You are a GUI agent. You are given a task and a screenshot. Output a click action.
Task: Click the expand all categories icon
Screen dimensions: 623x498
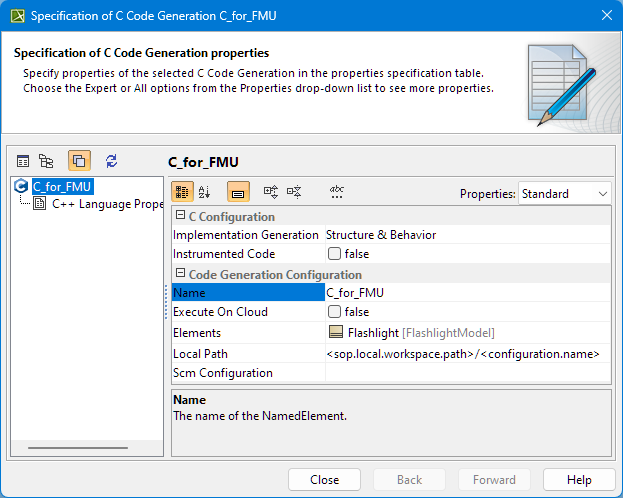tap(270, 192)
